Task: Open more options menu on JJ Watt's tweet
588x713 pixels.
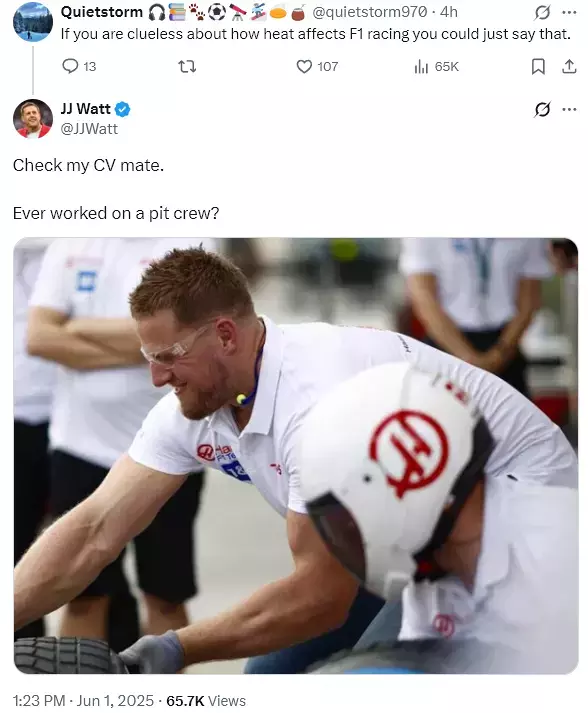Action: click(569, 109)
